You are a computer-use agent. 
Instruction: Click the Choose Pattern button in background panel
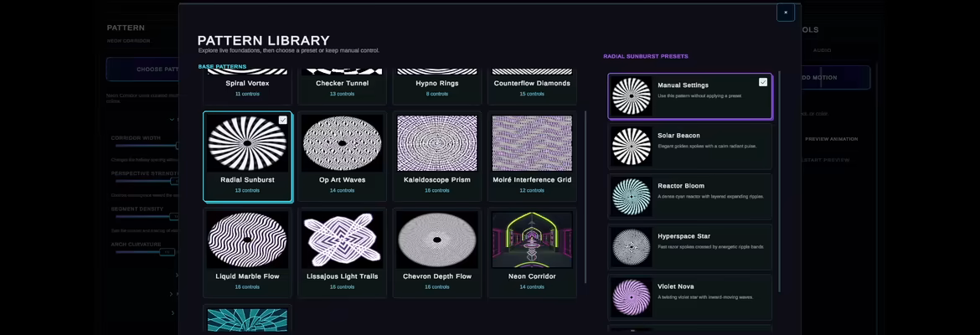point(142,70)
